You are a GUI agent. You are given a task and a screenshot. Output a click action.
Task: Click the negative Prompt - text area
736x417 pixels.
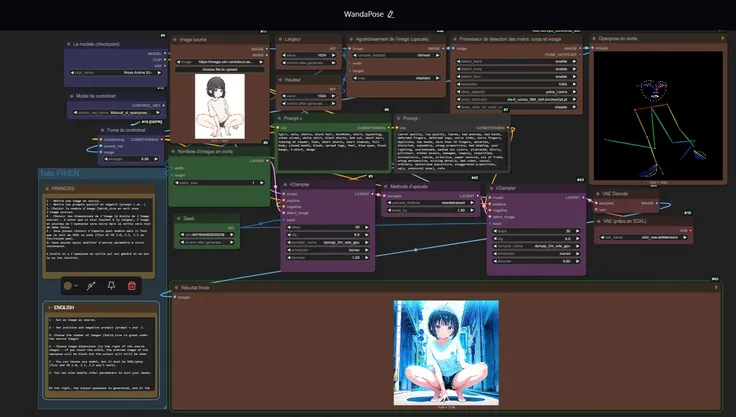[452, 150]
